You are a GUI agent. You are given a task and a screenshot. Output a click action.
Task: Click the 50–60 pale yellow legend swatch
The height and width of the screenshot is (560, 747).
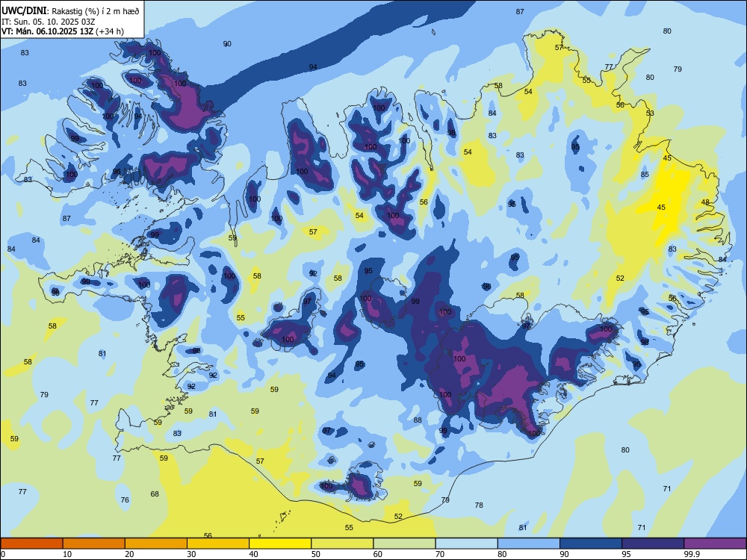(343, 544)
